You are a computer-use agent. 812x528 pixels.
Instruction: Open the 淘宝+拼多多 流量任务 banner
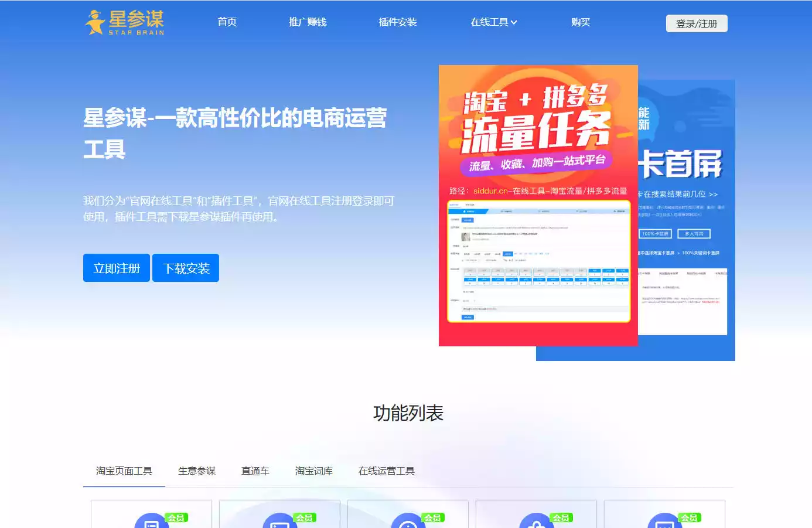(x=538, y=206)
